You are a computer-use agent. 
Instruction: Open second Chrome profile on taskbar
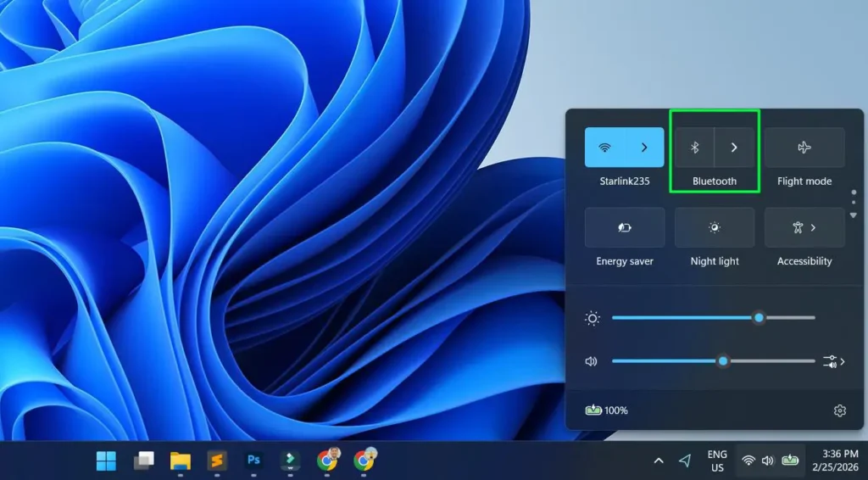[364, 460]
